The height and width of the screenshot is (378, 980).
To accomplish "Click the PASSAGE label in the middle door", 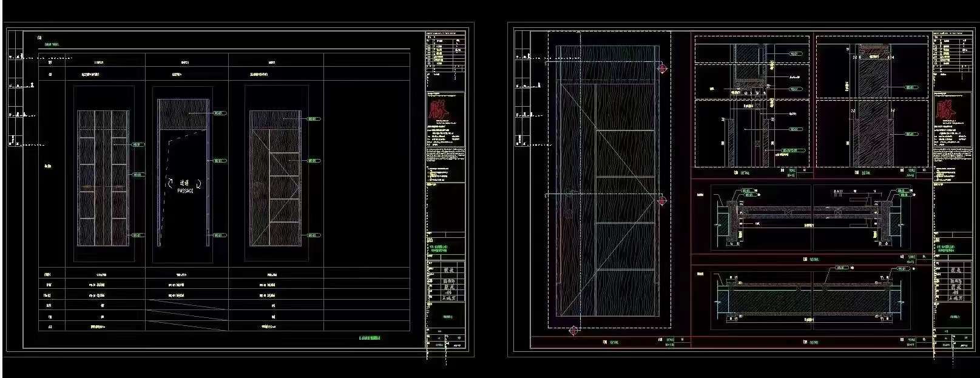I will point(185,191).
